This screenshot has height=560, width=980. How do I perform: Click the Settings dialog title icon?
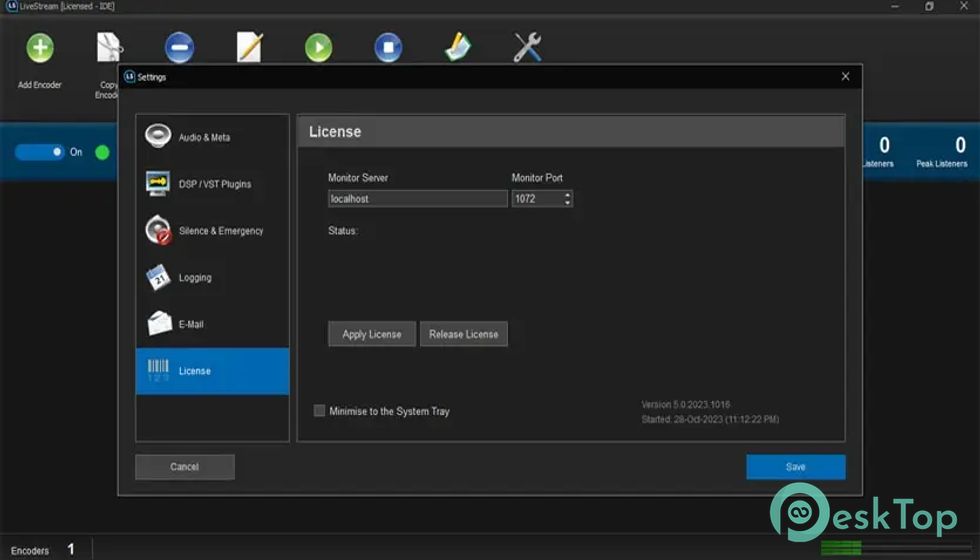pos(129,77)
